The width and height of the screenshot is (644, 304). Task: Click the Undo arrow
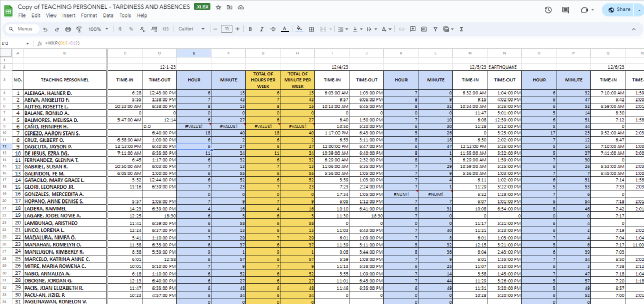pos(45,29)
